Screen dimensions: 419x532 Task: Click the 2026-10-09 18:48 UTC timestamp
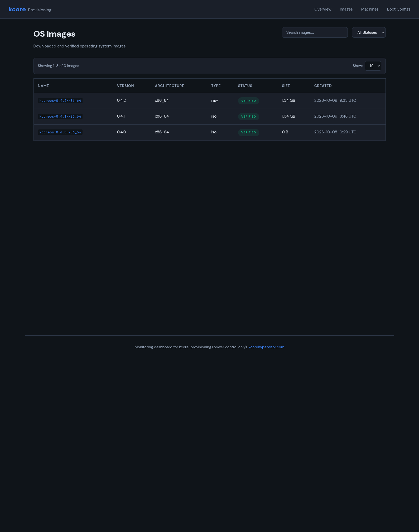click(335, 116)
